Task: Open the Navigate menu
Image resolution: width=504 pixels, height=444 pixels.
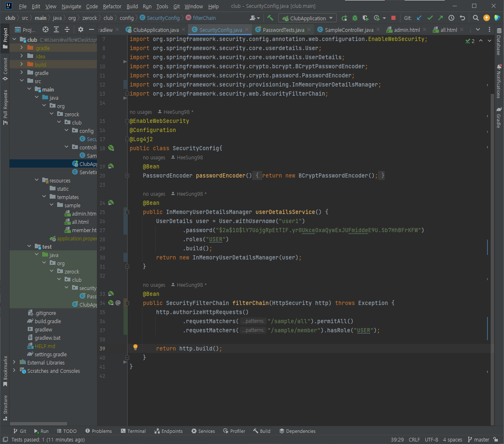Action: pyautogui.click(x=71, y=6)
